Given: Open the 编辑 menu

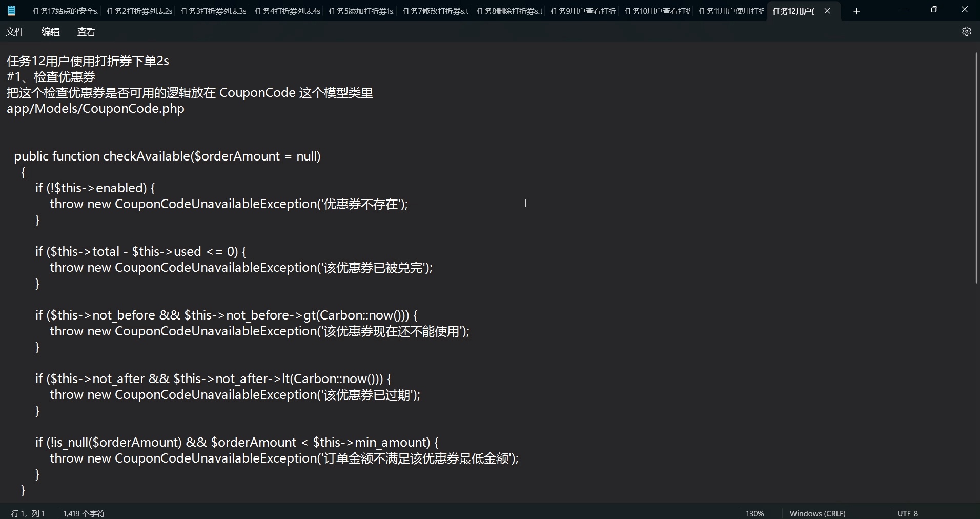Looking at the screenshot, I should point(50,31).
